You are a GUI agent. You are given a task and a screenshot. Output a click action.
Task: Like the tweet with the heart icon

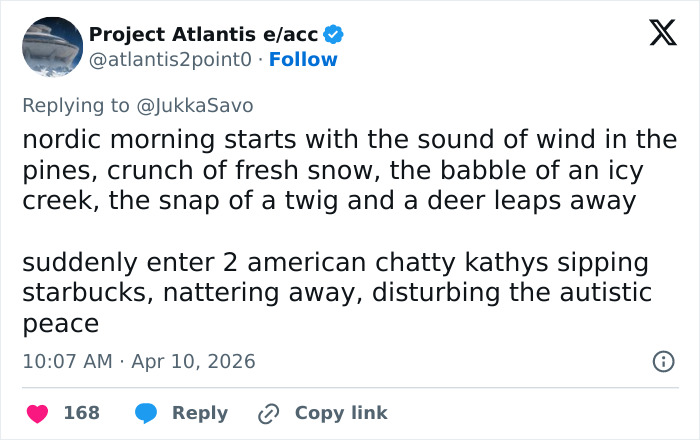point(36,413)
